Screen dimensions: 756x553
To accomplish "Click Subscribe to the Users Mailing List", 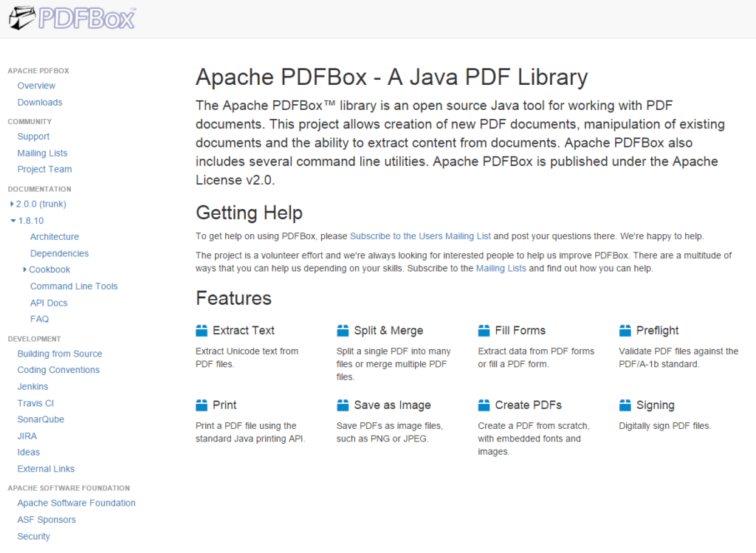I will click(420, 236).
